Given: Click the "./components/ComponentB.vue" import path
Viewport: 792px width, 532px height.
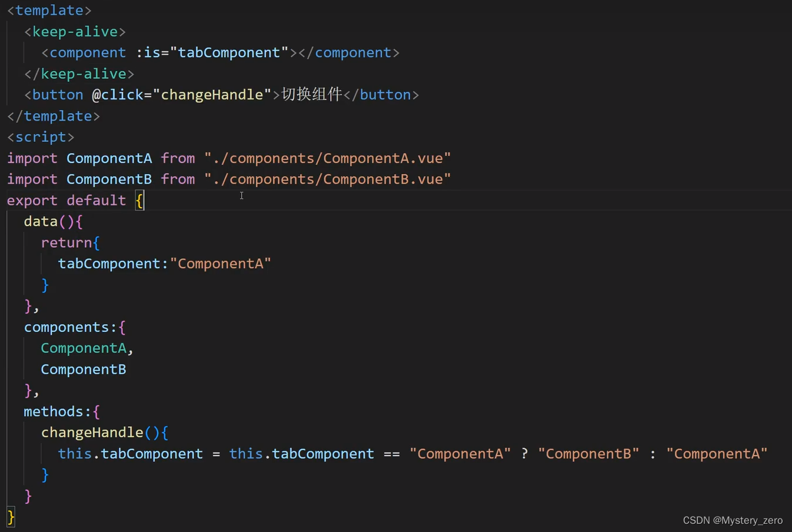Looking at the screenshot, I should pyautogui.click(x=328, y=179).
